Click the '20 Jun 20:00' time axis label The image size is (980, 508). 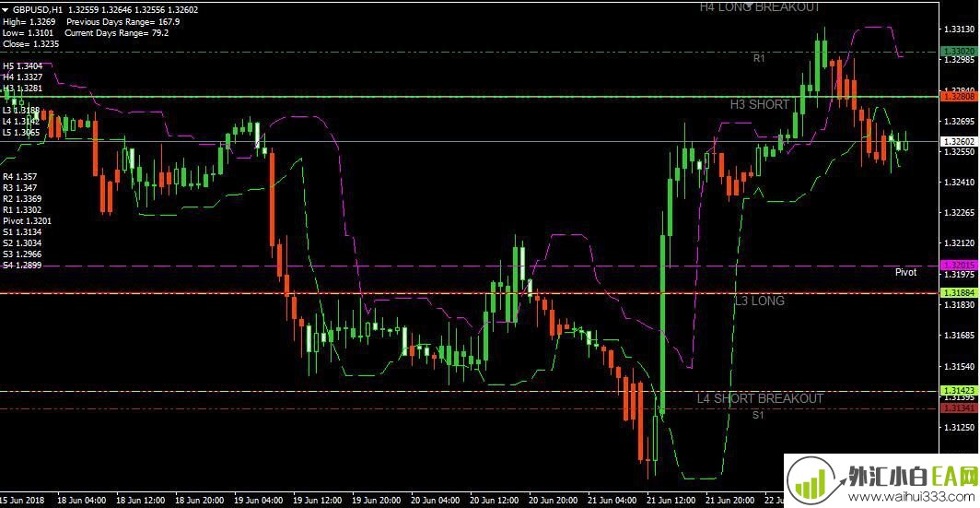(x=554, y=502)
